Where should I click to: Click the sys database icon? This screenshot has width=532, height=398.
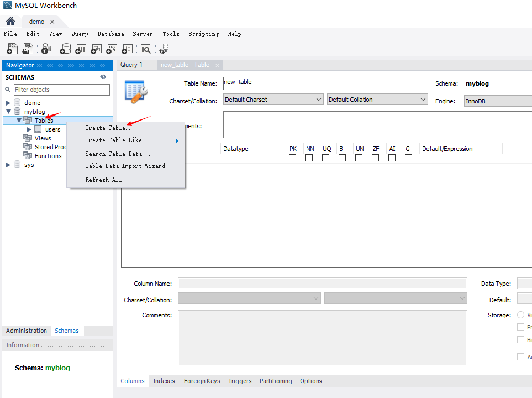(17, 165)
